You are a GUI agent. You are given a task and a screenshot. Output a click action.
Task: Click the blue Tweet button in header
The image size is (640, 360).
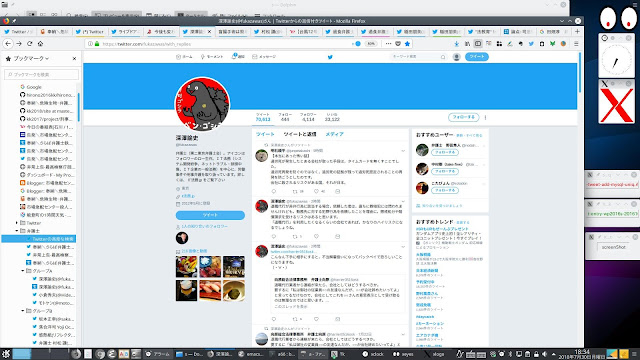click(x=477, y=57)
